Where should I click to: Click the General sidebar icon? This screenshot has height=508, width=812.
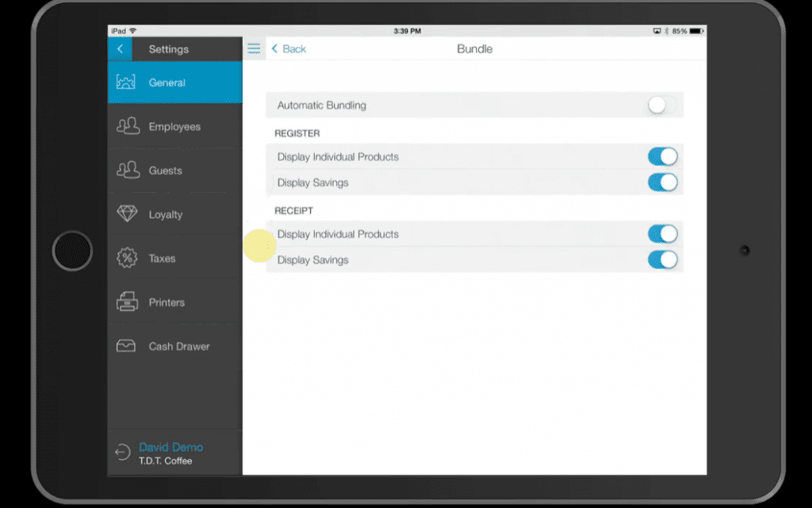(126, 82)
